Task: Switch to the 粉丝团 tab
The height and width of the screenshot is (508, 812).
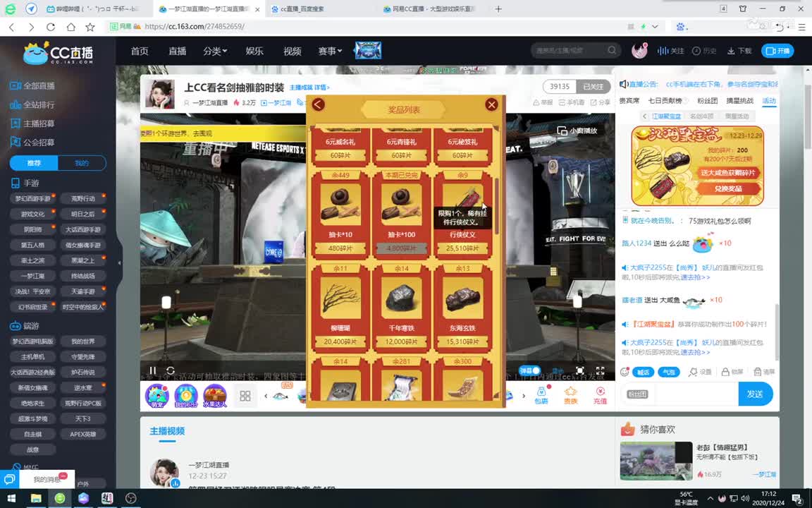Action: tap(708, 101)
